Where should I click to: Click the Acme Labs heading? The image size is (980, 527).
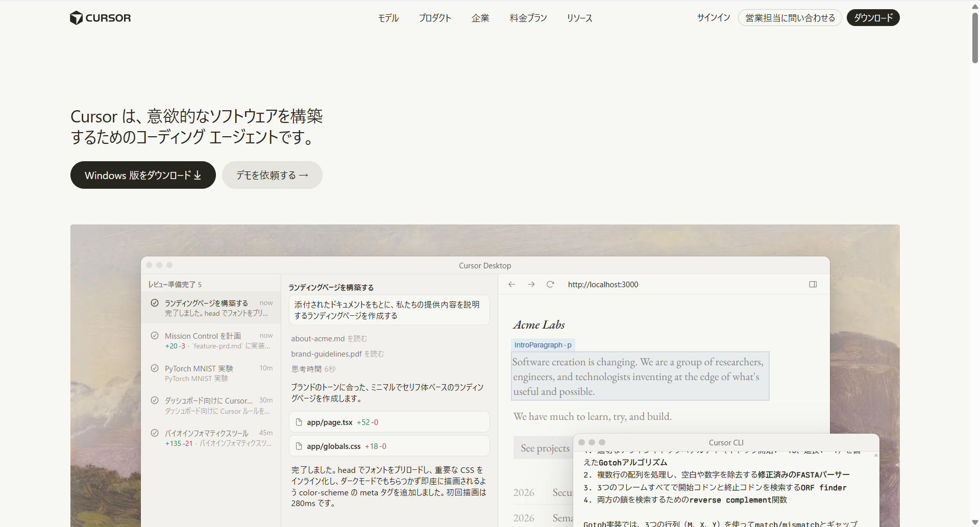click(539, 324)
